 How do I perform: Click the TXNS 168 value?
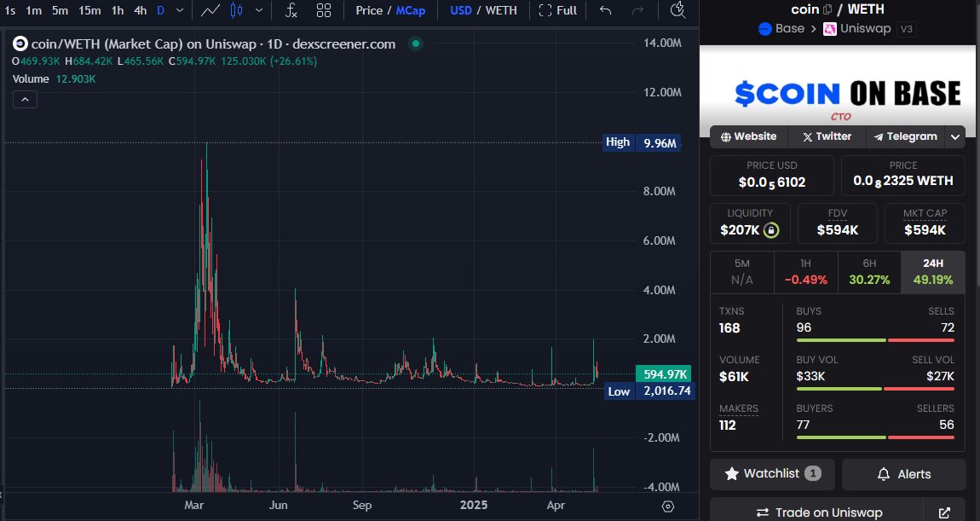coord(729,327)
